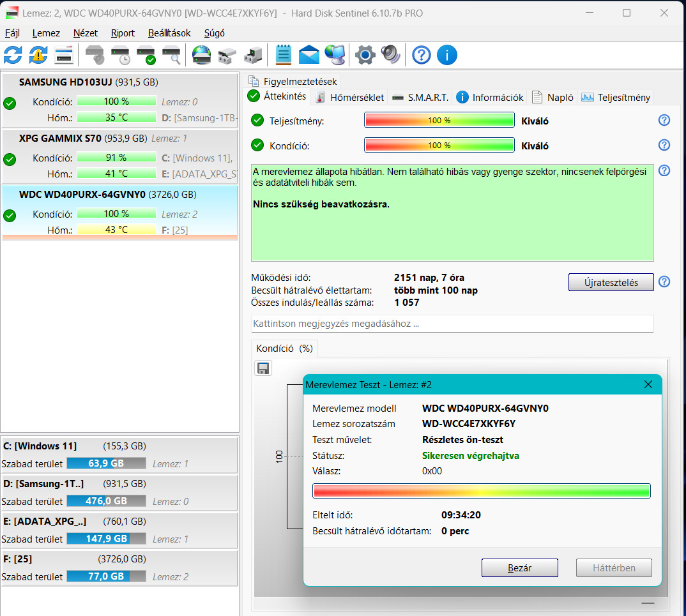This screenshot has width=686, height=616.
Task: Select the WDC WD40PURX-64GVNY0 disk entry
Action: click(120, 213)
